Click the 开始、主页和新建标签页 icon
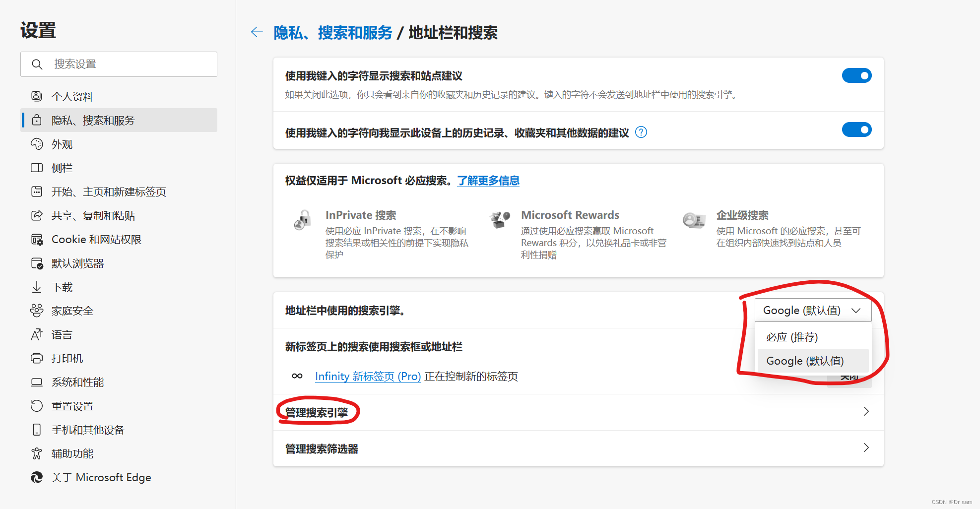Image resolution: width=980 pixels, height=509 pixels. pyautogui.click(x=37, y=191)
